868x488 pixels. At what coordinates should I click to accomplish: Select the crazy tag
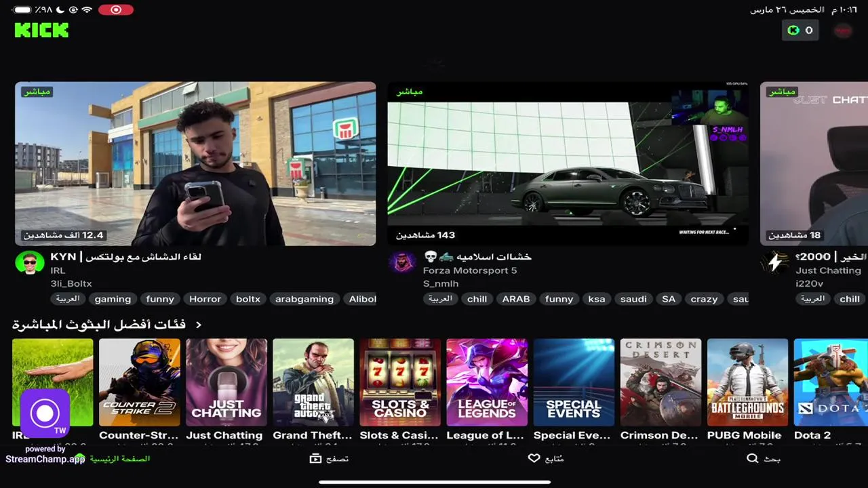click(704, 299)
